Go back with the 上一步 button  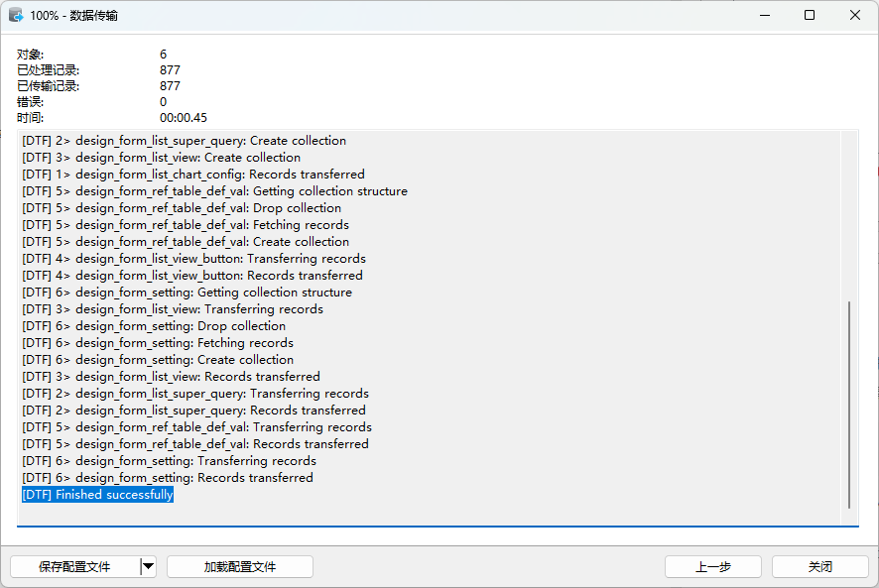click(713, 567)
